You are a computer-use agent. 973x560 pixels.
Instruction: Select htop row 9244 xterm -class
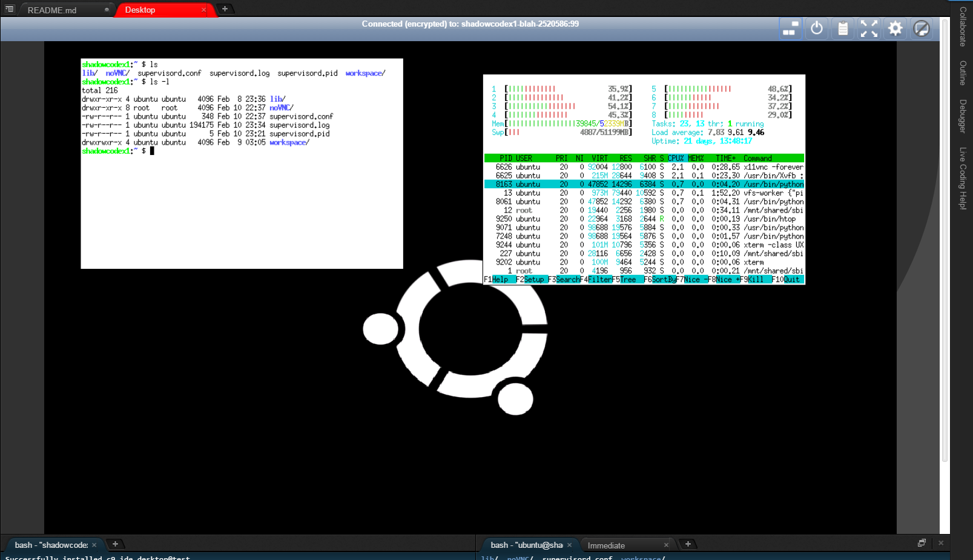click(x=644, y=245)
